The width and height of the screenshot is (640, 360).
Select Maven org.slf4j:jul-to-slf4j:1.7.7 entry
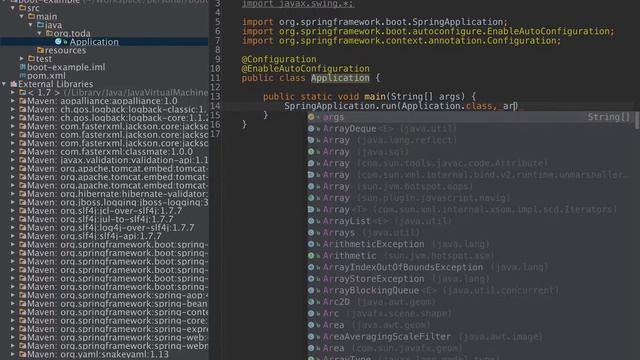pyautogui.click(x=100, y=219)
